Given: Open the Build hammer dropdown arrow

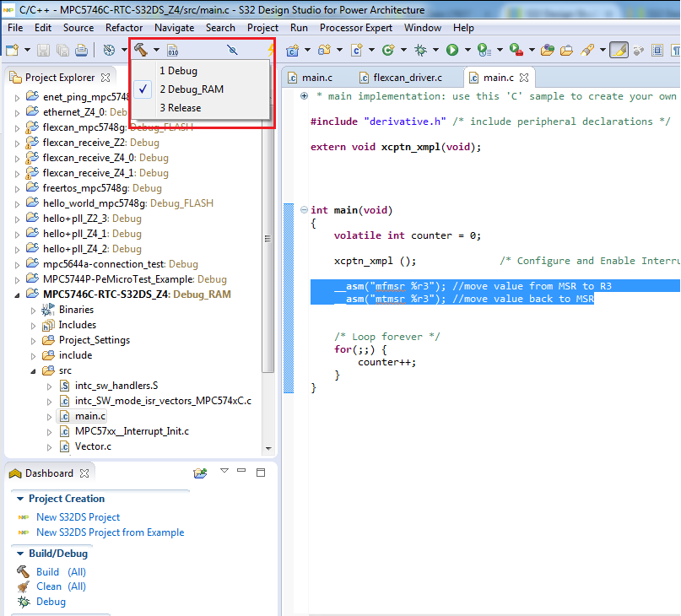Looking at the screenshot, I should (x=156, y=50).
